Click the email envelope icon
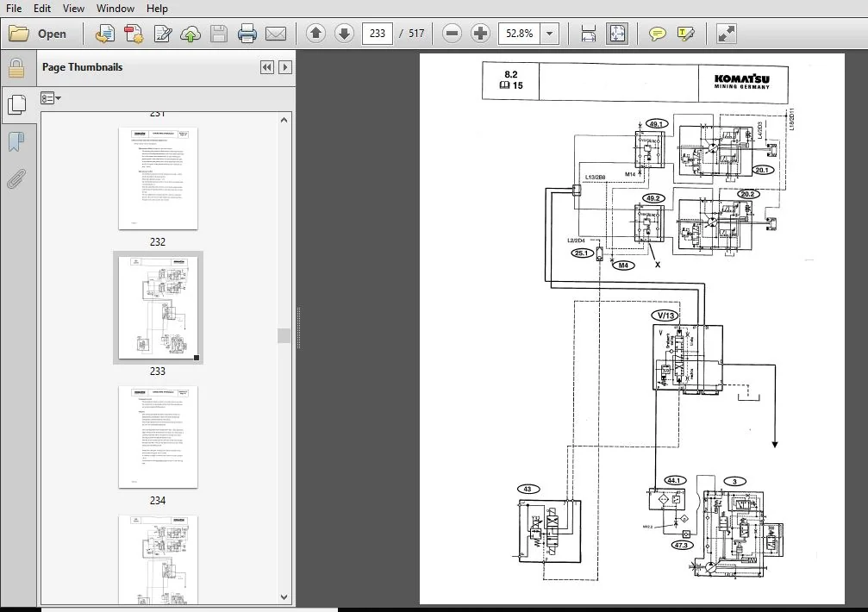868x612 pixels. tap(276, 34)
